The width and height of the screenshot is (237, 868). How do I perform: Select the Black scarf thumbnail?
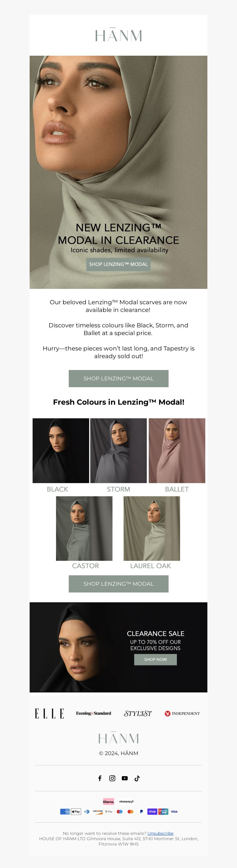[61, 451]
